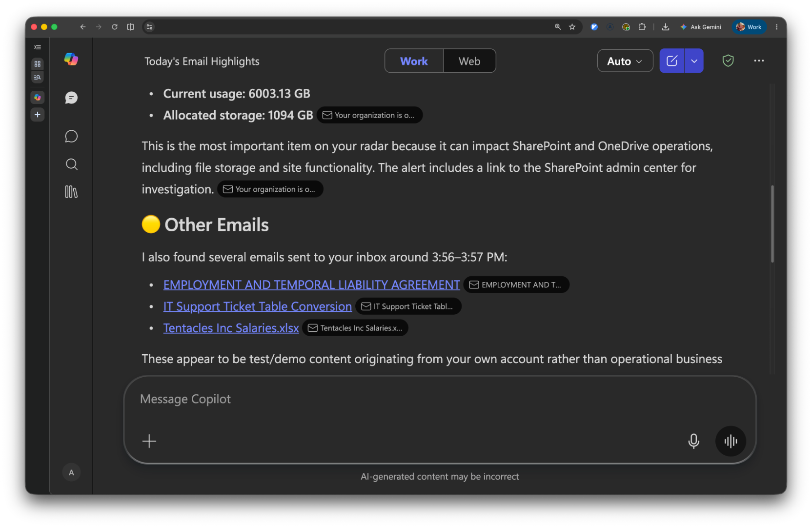Open the Tentacles Inc Salaries.xlsx link

coord(231,328)
